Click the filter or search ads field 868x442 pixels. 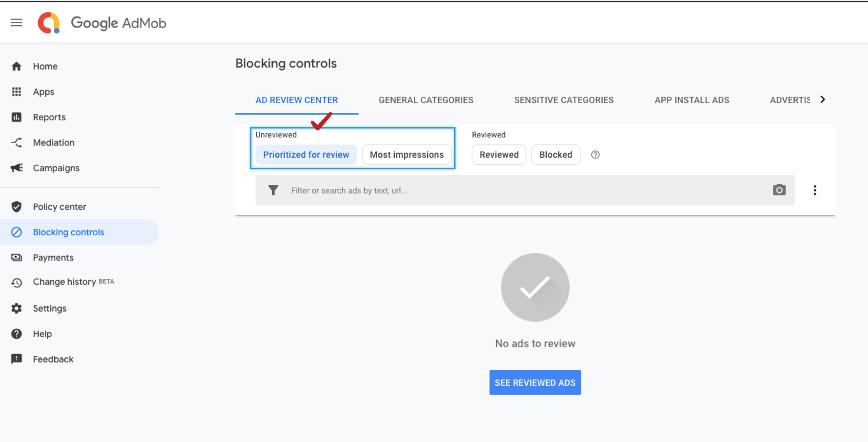(x=521, y=191)
